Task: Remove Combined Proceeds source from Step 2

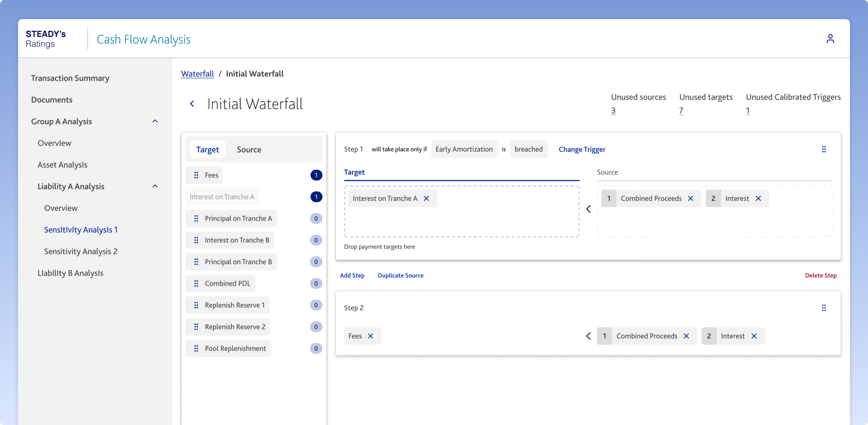Action: point(686,336)
